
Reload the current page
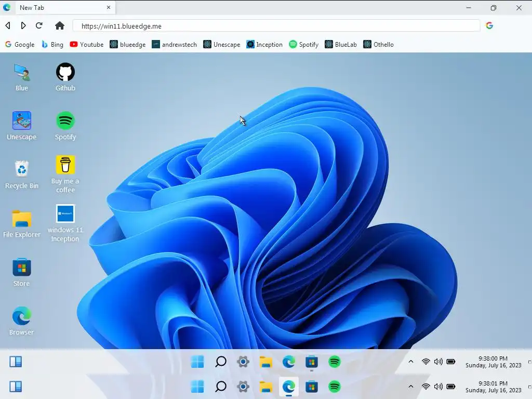coord(39,25)
